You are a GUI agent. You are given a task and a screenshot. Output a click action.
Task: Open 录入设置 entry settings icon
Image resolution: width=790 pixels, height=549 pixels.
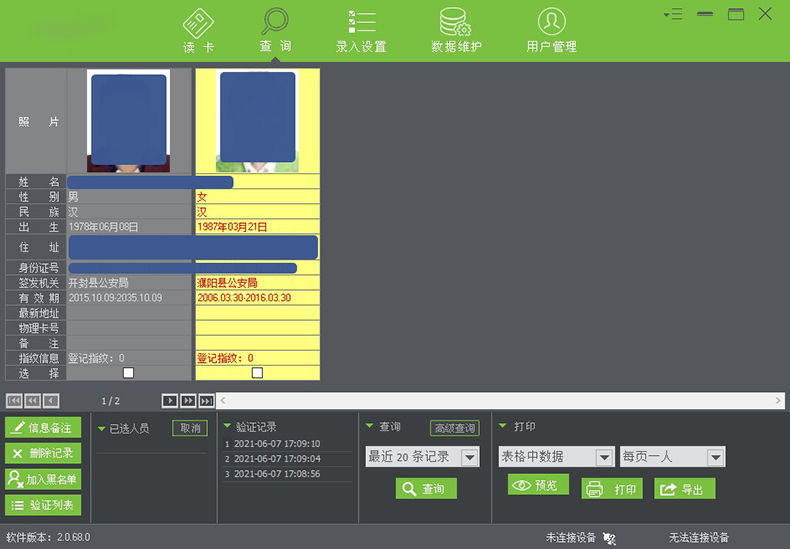coord(361,23)
